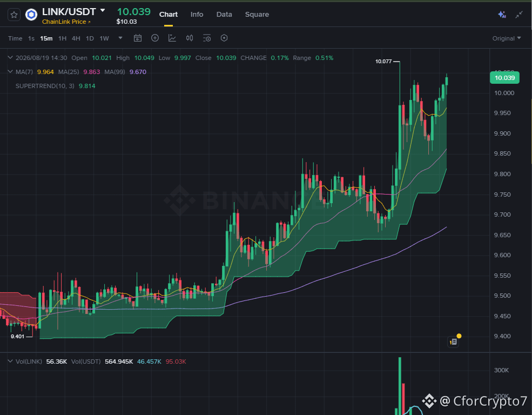
Task: Select the Time chart view
Action: pos(15,38)
